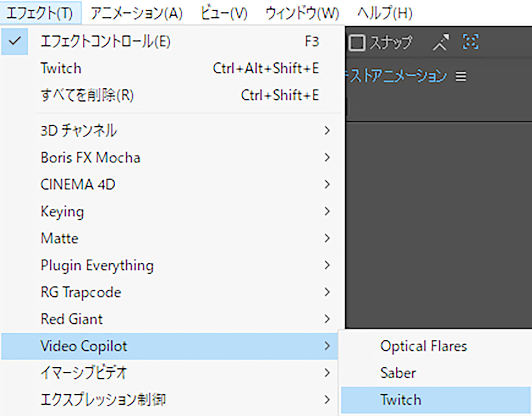Apply last effect Twitch with Ctrl+Alt+Shift+E
This screenshot has width=532, height=416.
(x=172, y=69)
